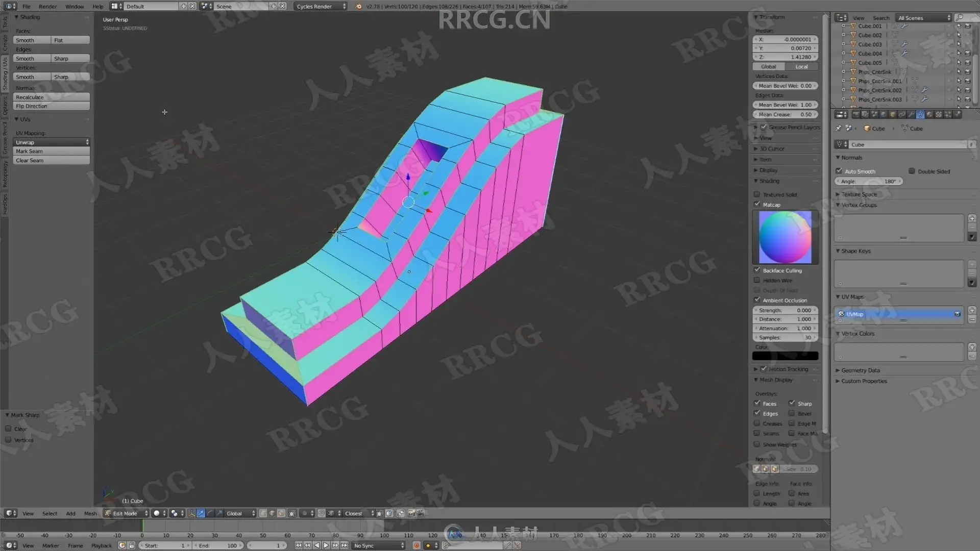Check the Clear option under Mark Sharp
The height and width of the screenshot is (551, 980).
click(x=8, y=429)
